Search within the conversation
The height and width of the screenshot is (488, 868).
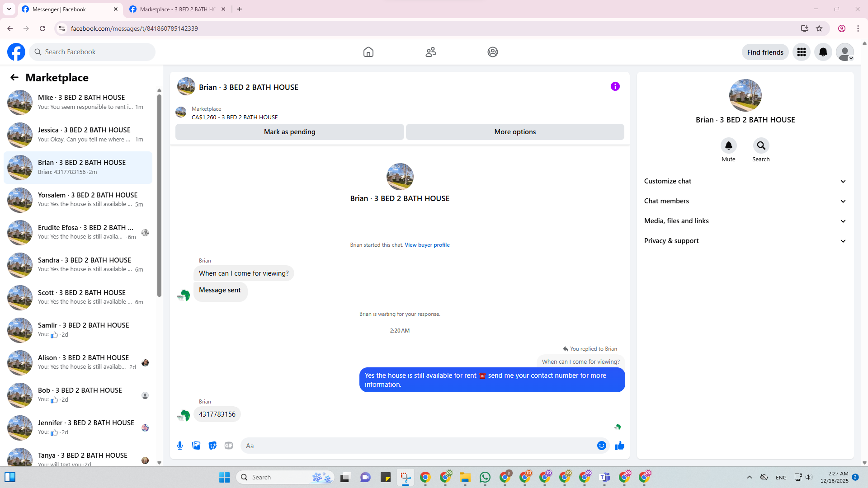click(761, 145)
